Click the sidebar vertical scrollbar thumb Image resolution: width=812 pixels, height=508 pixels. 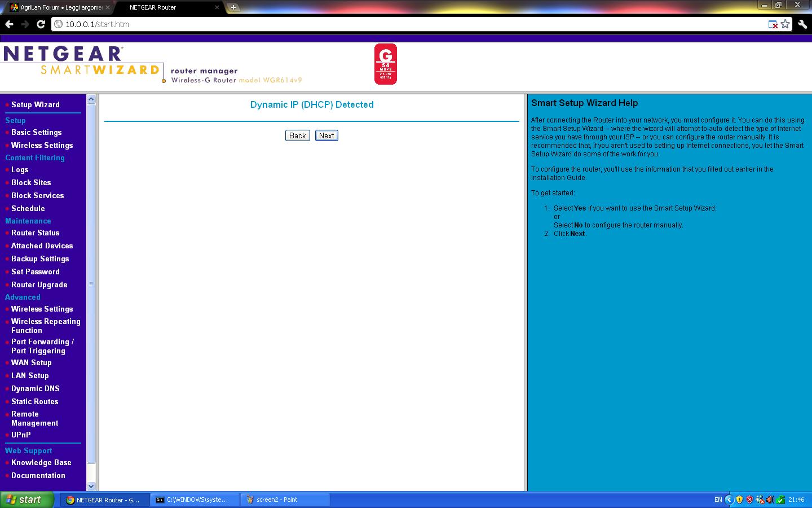[x=91, y=284]
